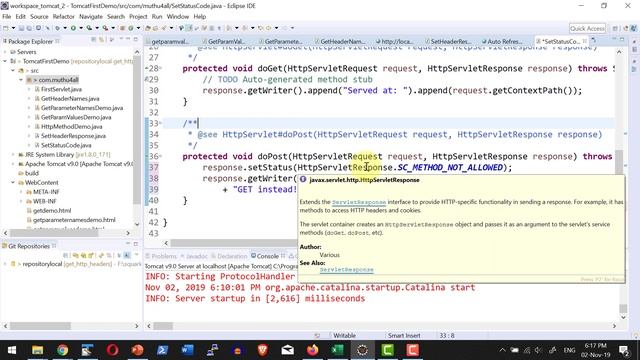This screenshot has height=360, width=640.
Task: Collapse All in Package Explorer
Action: 93,40
